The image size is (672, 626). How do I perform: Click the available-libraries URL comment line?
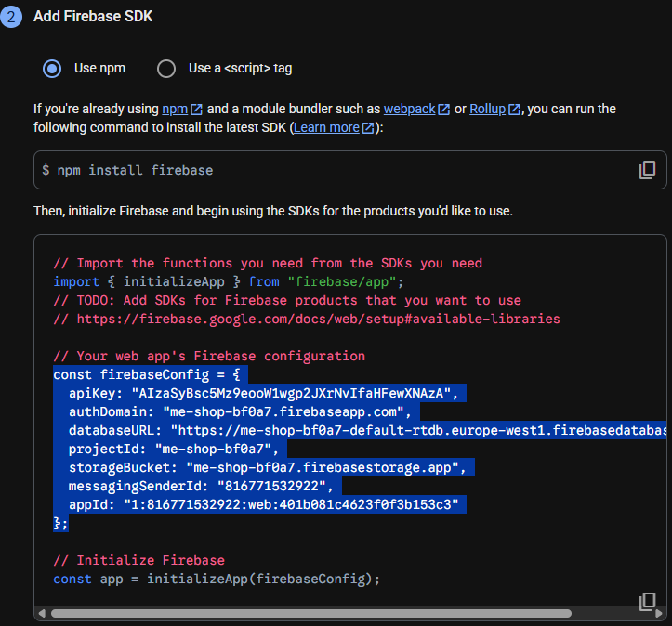307,319
